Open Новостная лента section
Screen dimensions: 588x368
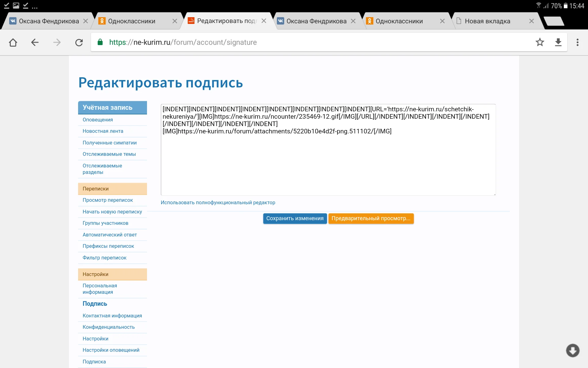tap(103, 131)
